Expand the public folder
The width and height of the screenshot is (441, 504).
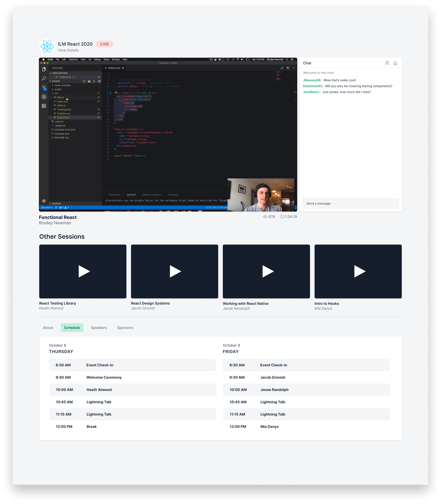pyautogui.click(x=58, y=89)
